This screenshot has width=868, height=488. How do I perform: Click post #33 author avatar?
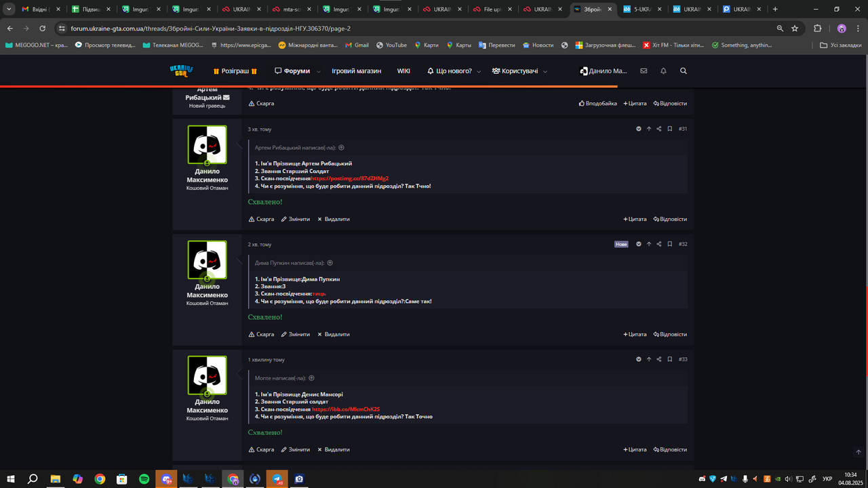tap(207, 375)
